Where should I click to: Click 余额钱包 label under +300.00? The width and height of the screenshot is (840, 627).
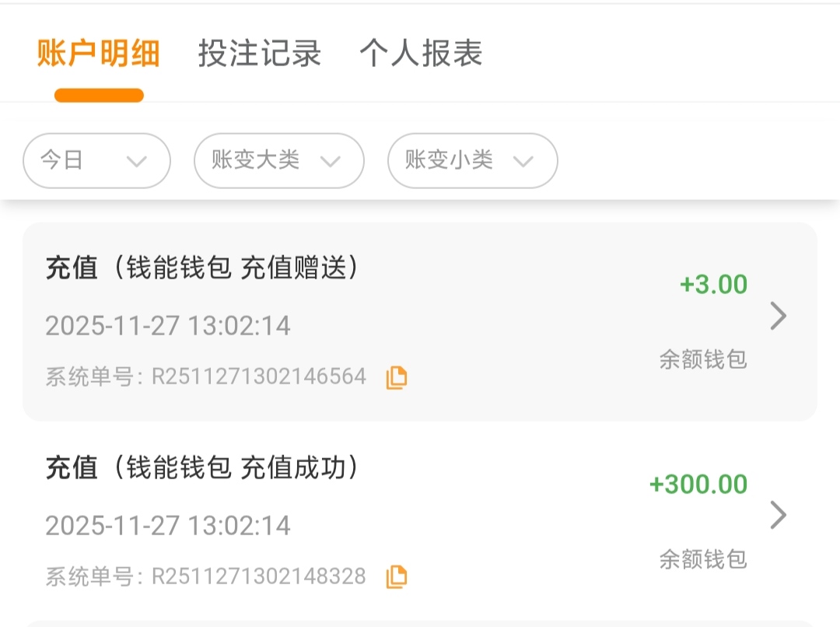click(702, 559)
